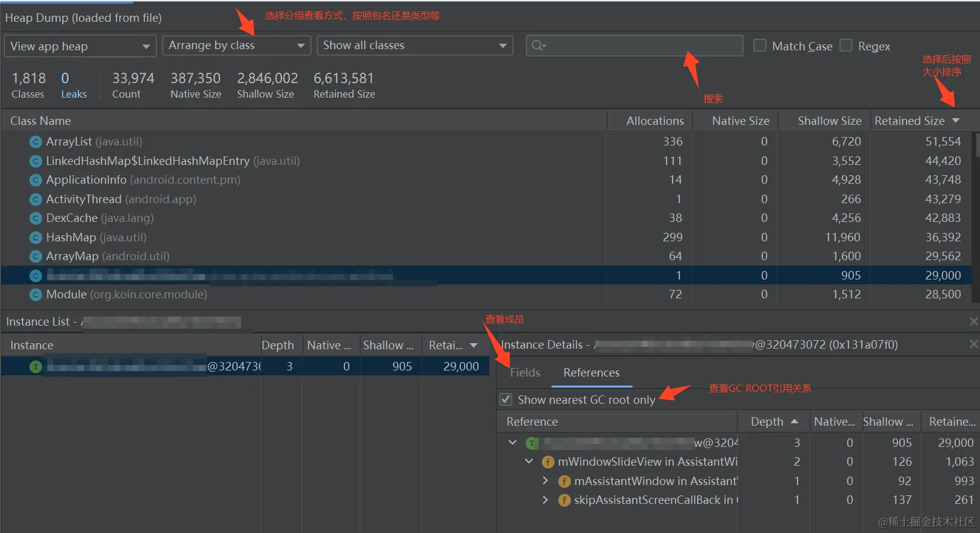Select the Module (org.koin.core.module) row
The height and width of the screenshot is (533, 980).
(486, 294)
